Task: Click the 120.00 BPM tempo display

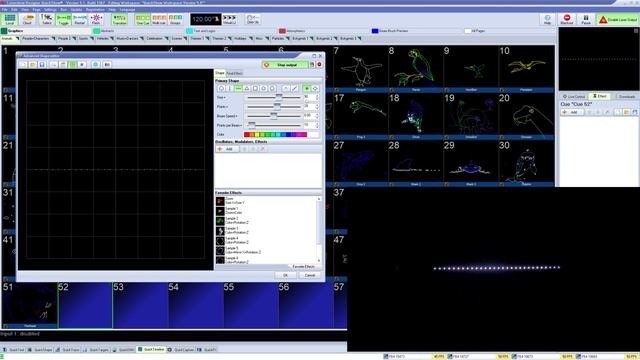Action: pos(205,19)
